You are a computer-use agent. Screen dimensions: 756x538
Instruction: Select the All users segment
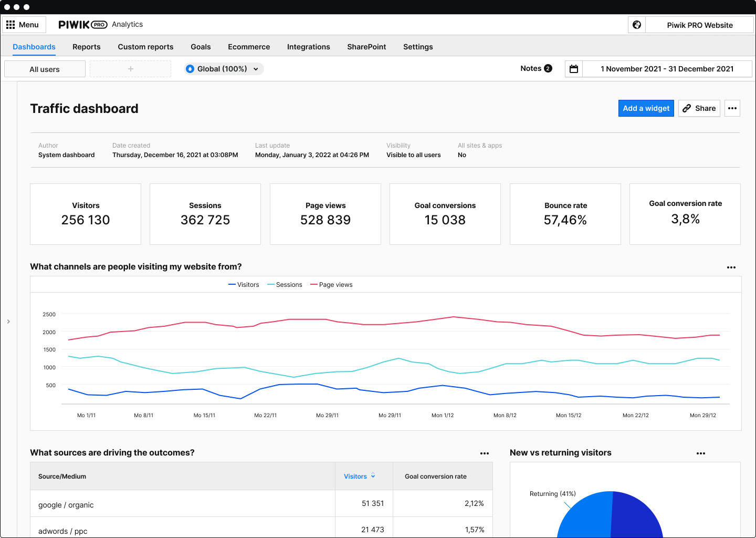pos(45,68)
